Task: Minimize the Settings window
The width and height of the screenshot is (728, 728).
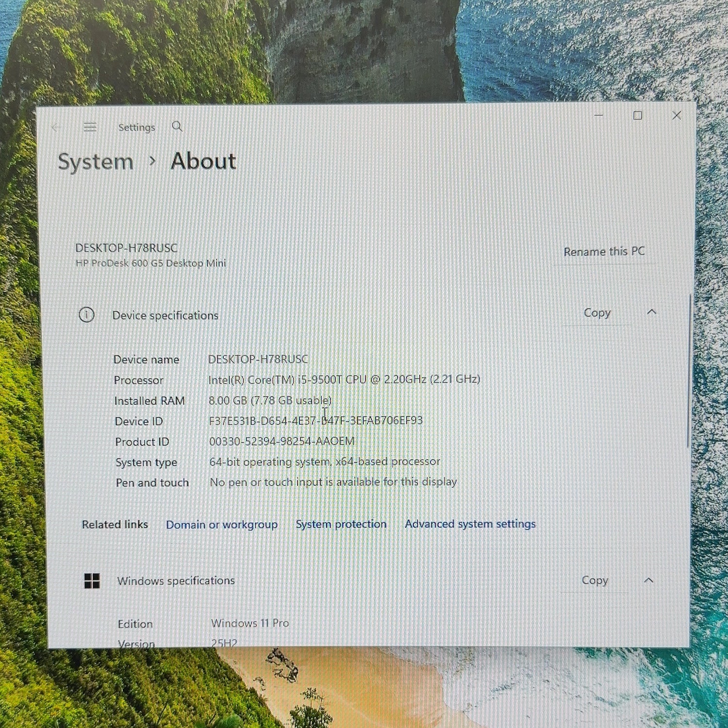Action: click(x=599, y=116)
